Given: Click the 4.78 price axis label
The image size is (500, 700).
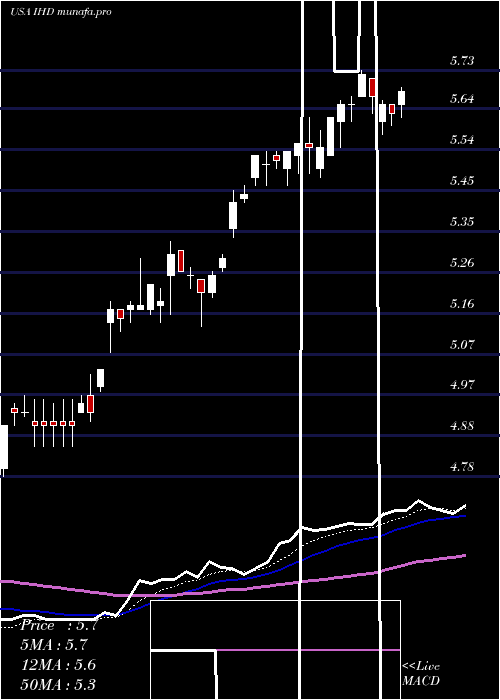Looking at the screenshot, I should [x=462, y=467].
